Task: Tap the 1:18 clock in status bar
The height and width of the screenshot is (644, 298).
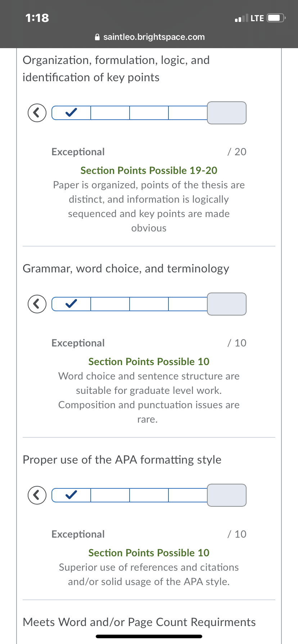Action: click(x=37, y=18)
